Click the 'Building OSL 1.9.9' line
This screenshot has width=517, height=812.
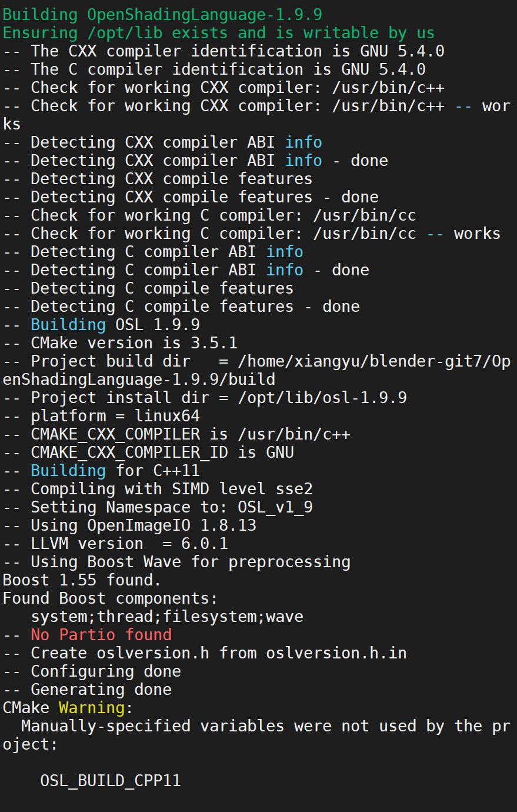tap(101, 325)
